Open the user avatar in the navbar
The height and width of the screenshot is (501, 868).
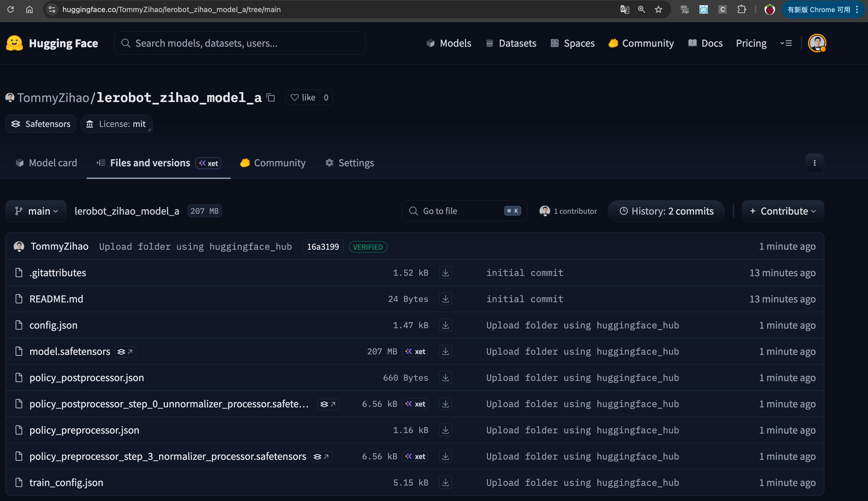817,43
